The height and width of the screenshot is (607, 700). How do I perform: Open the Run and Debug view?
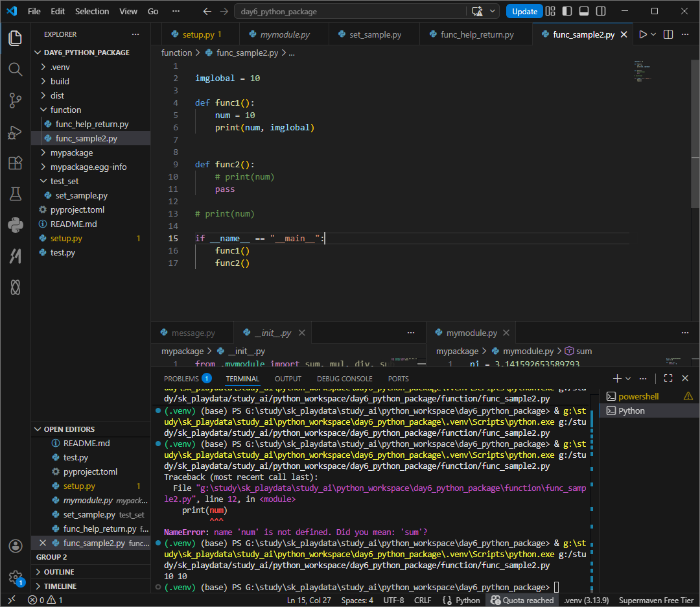coord(15,132)
